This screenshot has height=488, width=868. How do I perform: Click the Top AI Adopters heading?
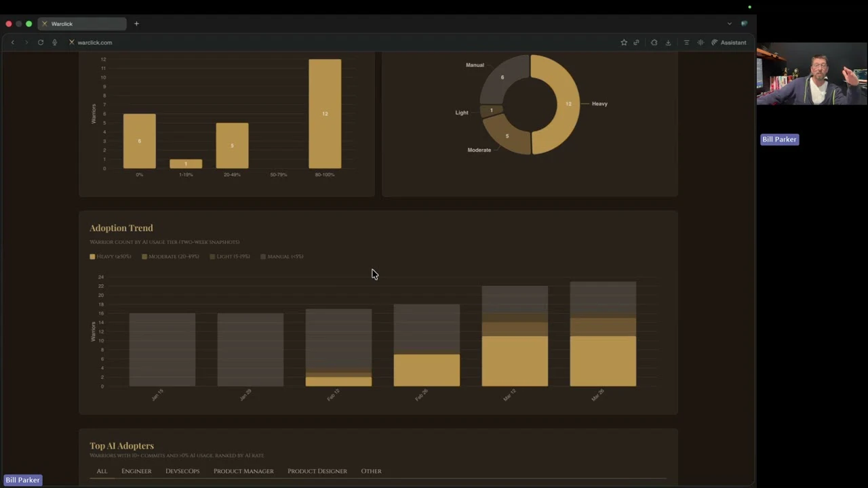(121, 445)
